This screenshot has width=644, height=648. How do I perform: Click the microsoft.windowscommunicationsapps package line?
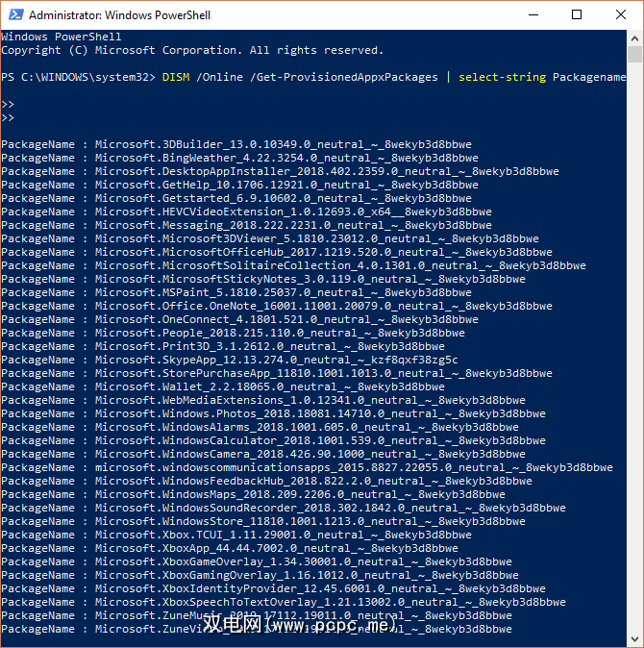(307, 467)
